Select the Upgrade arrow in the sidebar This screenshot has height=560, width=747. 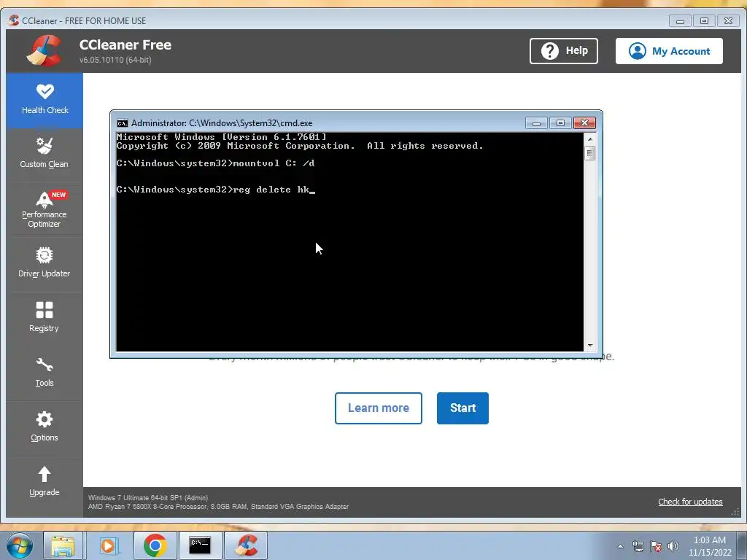click(x=44, y=474)
